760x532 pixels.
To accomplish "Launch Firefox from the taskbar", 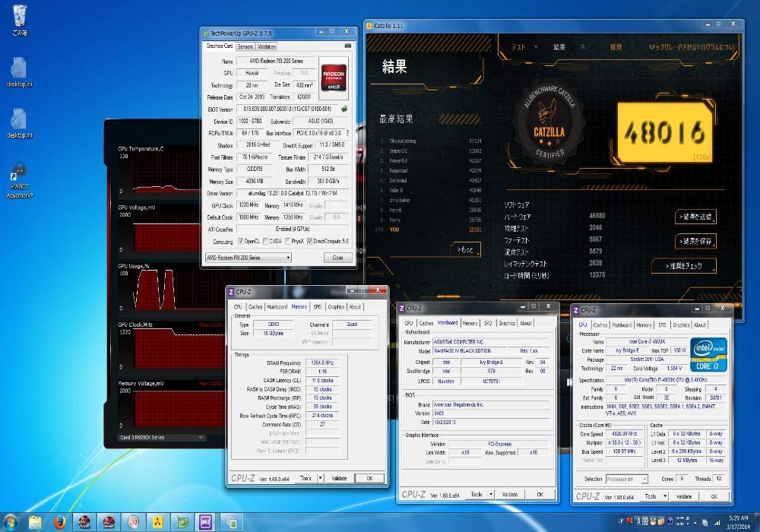I will [x=59, y=522].
